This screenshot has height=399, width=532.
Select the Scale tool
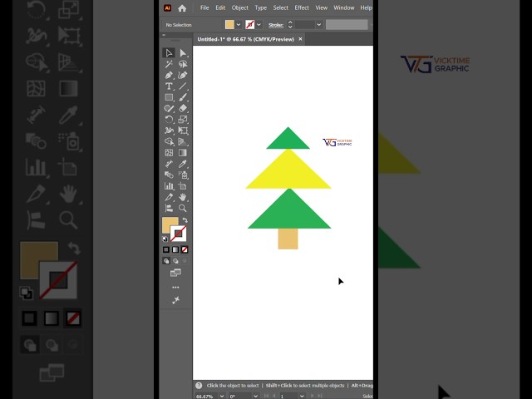183,120
